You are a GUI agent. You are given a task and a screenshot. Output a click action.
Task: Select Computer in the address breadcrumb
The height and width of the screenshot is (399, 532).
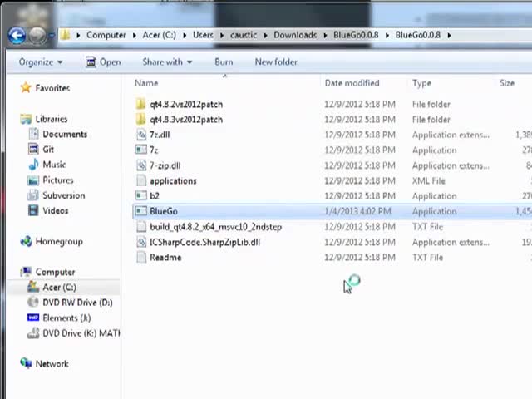click(x=106, y=35)
